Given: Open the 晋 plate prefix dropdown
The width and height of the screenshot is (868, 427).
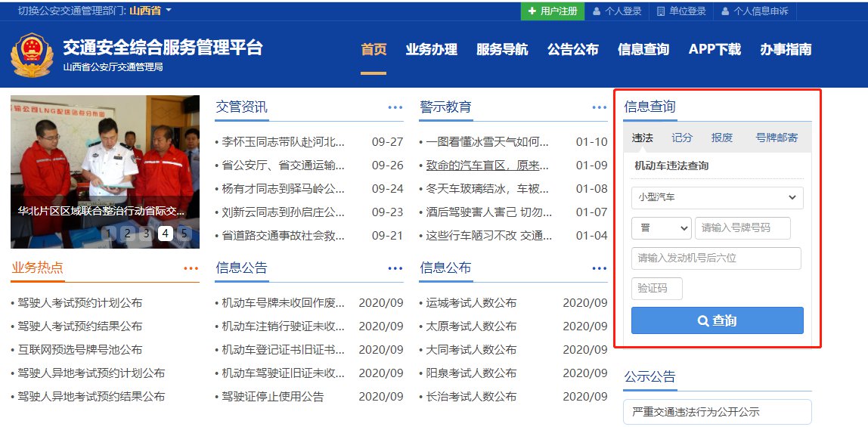Looking at the screenshot, I should [x=661, y=227].
